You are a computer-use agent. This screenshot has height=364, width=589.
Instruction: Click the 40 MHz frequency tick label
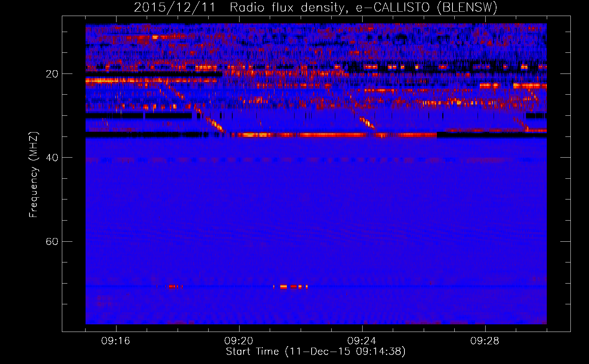52,158
